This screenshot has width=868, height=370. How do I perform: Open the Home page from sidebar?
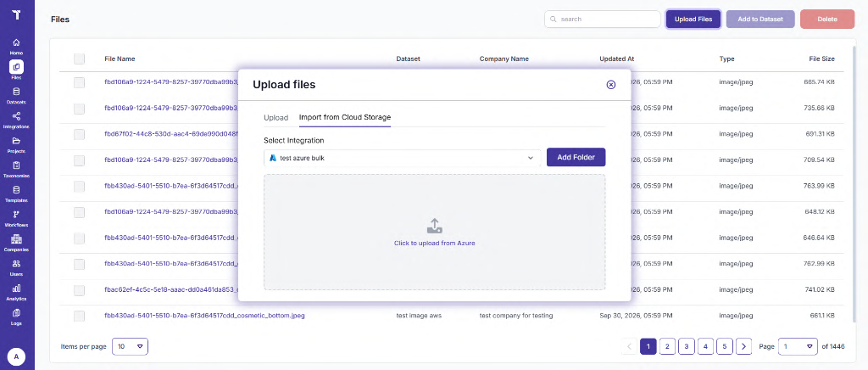click(x=17, y=47)
